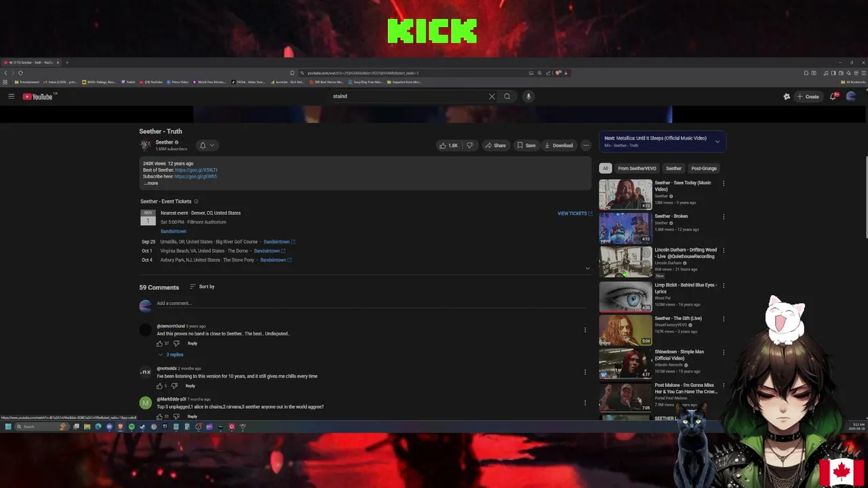Expand the Next: Metallica mix panel
The height and width of the screenshot is (488, 868).
pyautogui.click(x=717, y=142)
